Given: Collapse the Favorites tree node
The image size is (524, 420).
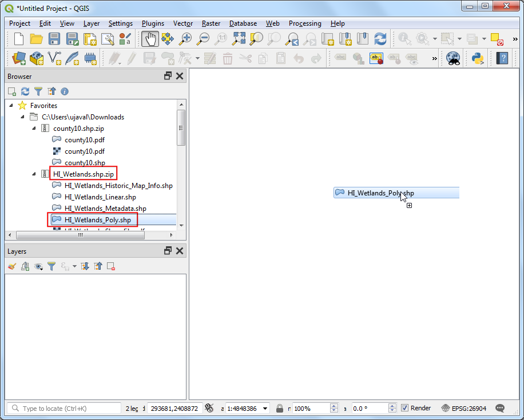Looking at the screenshot, I should coord(11,106).
